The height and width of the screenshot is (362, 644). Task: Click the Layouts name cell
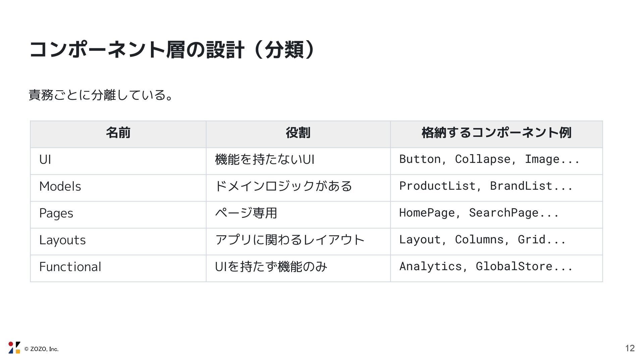(118, 242)
